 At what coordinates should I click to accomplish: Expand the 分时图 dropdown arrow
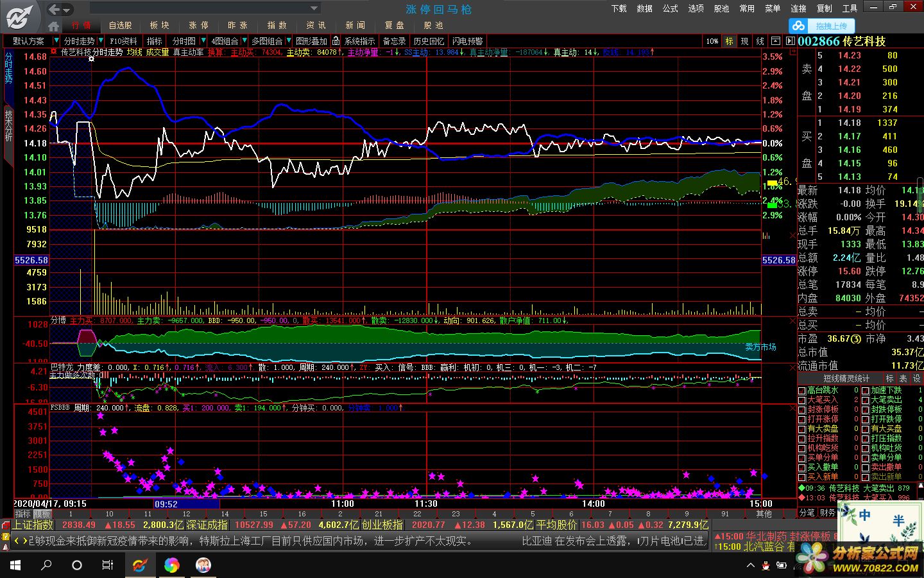coord(203,40)
